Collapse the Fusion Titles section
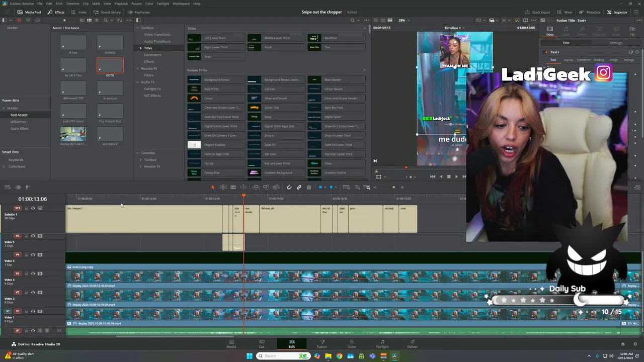Viewport: 644px width, 362px height. tap(364, 70)
